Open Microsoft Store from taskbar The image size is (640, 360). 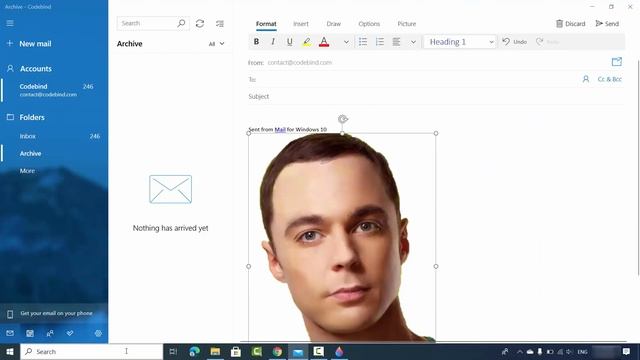(x=236, y=351)
